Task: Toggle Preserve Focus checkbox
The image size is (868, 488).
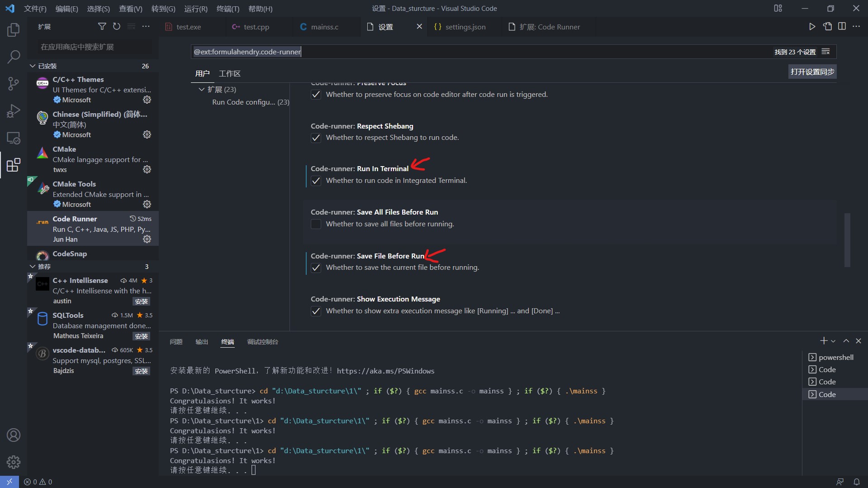Action: 316,95
